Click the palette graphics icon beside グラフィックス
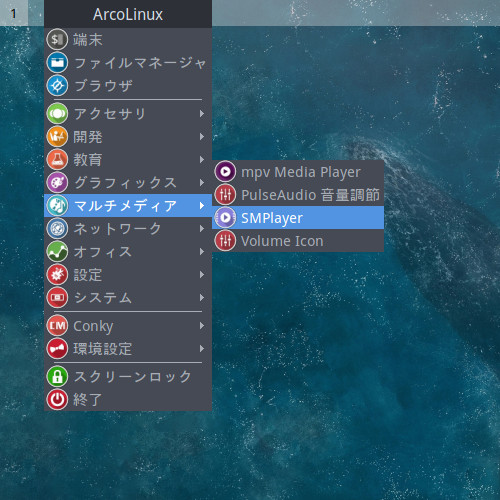 [x=57, y=183]
